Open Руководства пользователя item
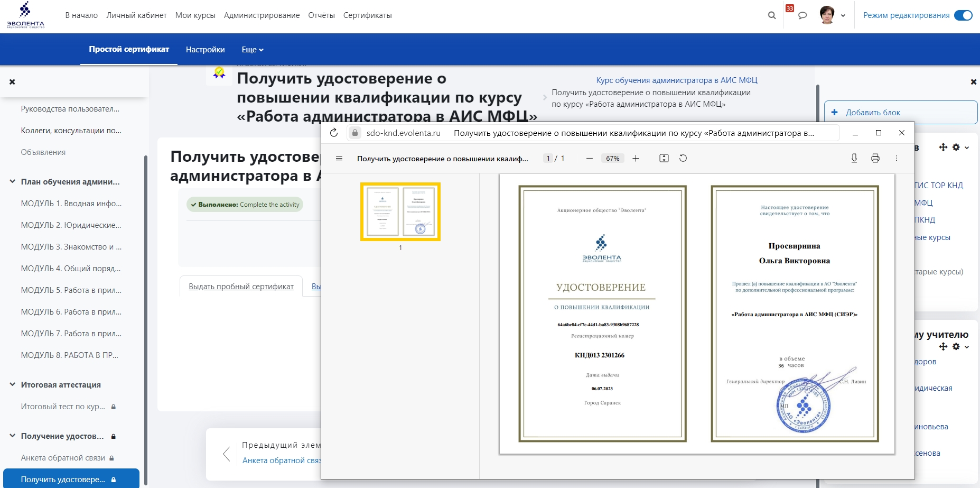 [x=70, y=109]
